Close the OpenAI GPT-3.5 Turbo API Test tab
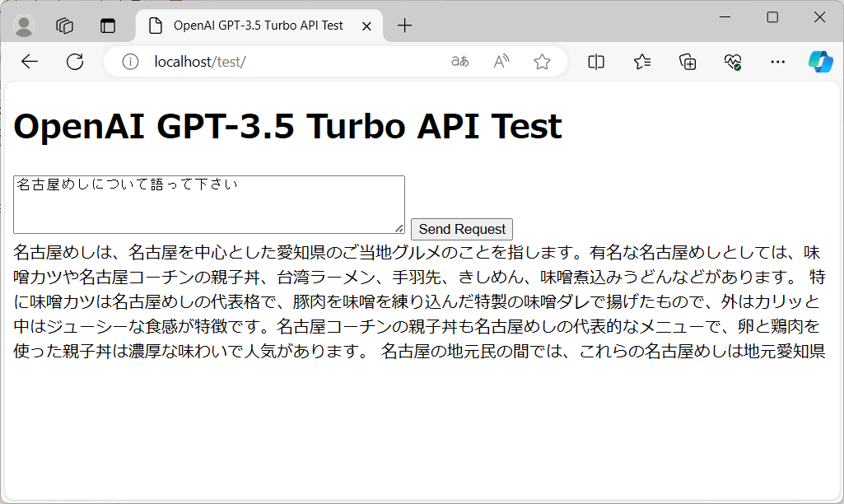Image resolution: width=844 pixels, height=504 pixels. pos(366,26)
